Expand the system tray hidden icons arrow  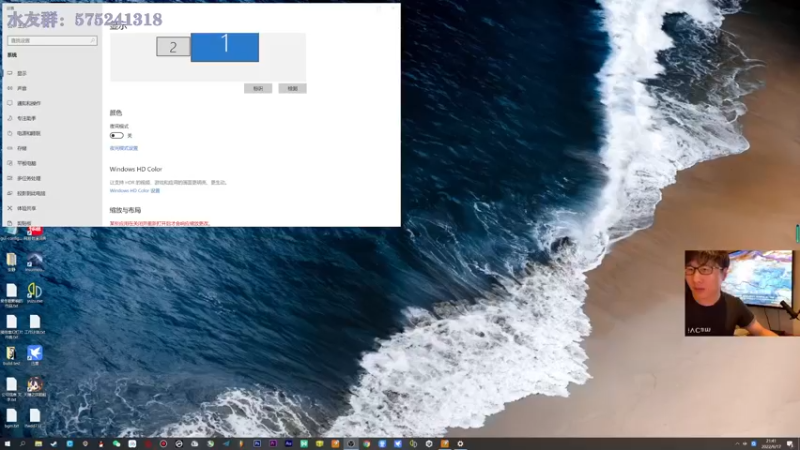[x=737, y=444]
